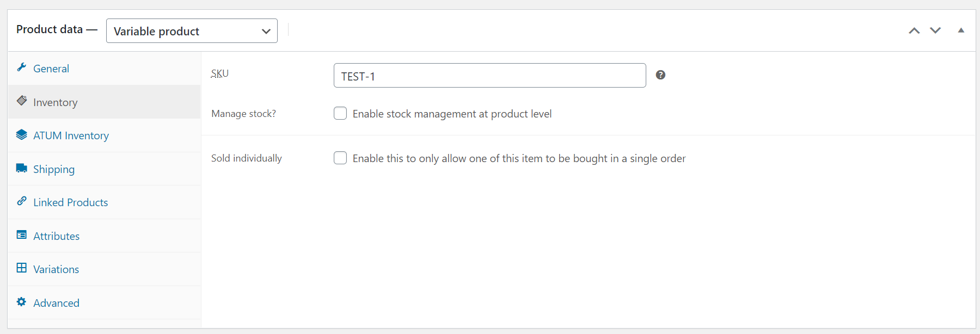Click inside the SKU input field
The image size is (980, 334).
click(488, 75)
